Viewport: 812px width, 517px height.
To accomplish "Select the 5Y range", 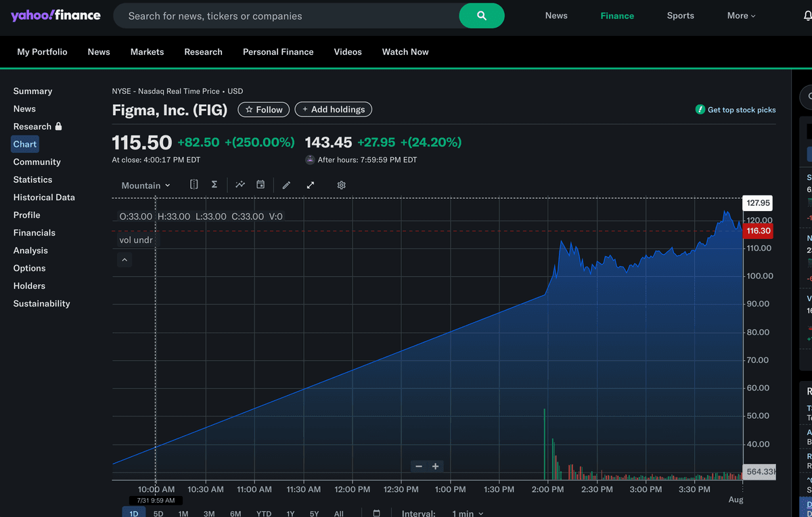I will (314, 514).
